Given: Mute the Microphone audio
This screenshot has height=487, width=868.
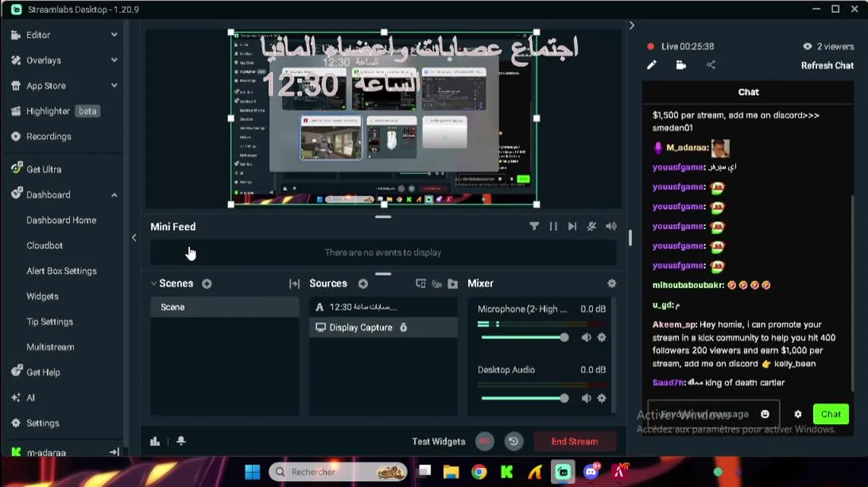Looking at the screenshot, I should pos(586,338).
